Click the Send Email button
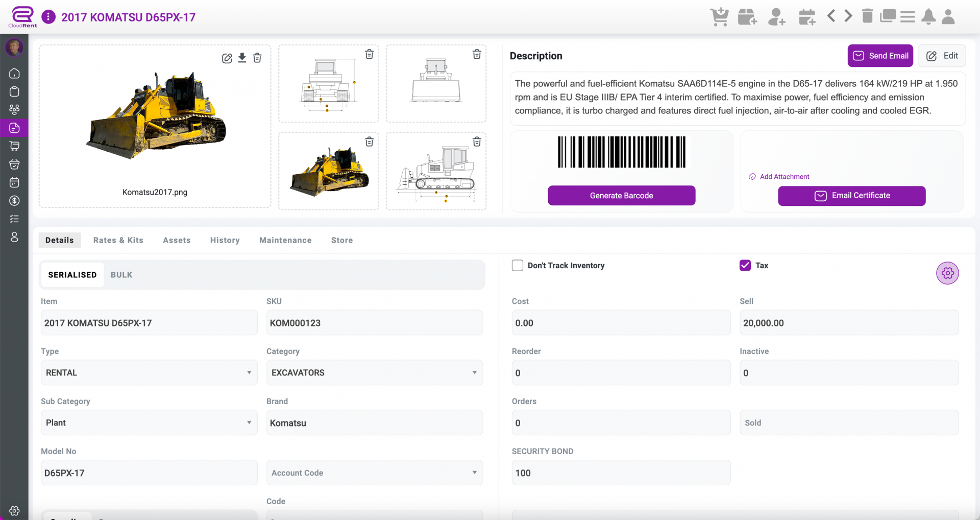Screen dimensions: 980x520 (x=880, y=56)
